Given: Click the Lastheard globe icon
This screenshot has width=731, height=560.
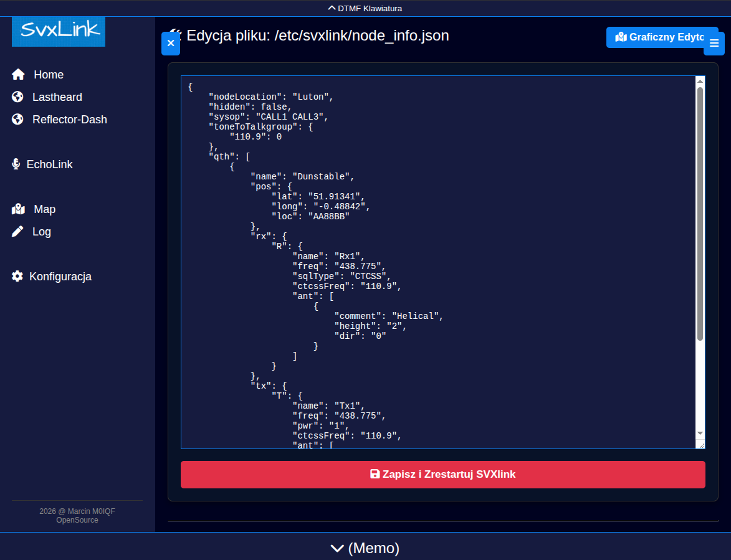Looking at the screenshot, I should [x=17, y=97].
